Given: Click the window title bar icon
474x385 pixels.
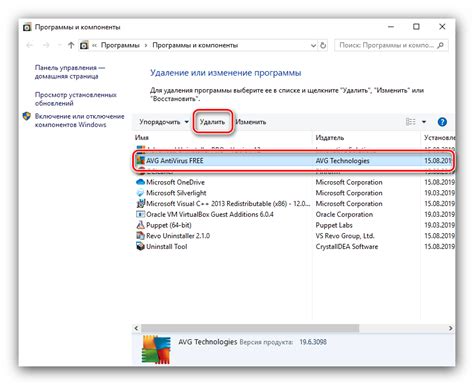Looking at the screenshot, I should [27, 27].
